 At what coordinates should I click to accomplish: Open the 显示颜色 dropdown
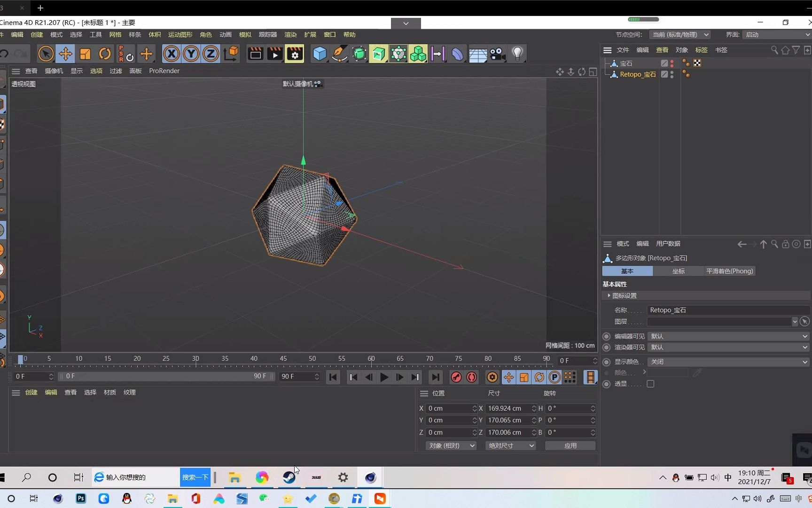pyautogui.click(x=728, y=362)
